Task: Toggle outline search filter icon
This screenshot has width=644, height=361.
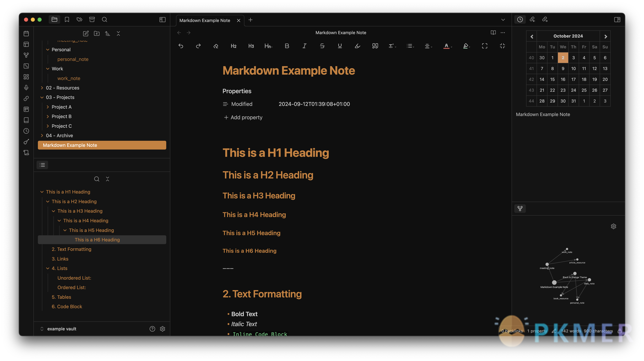Action: (x=97, y=179)
